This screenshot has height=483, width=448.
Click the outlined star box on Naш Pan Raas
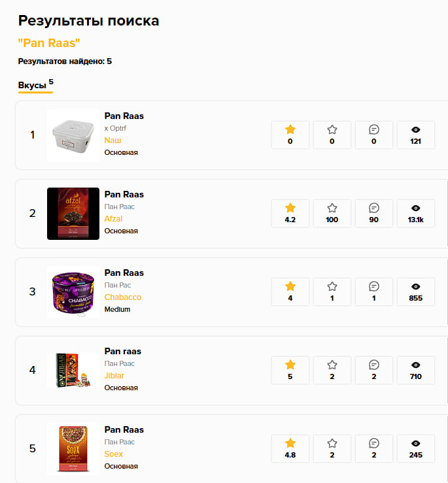tap(332, 135)
